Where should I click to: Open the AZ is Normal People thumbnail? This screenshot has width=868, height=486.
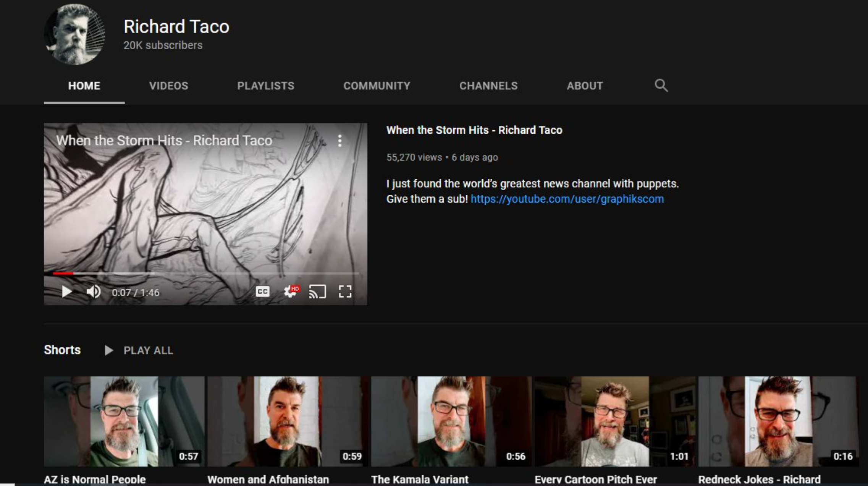click(124, 421)
